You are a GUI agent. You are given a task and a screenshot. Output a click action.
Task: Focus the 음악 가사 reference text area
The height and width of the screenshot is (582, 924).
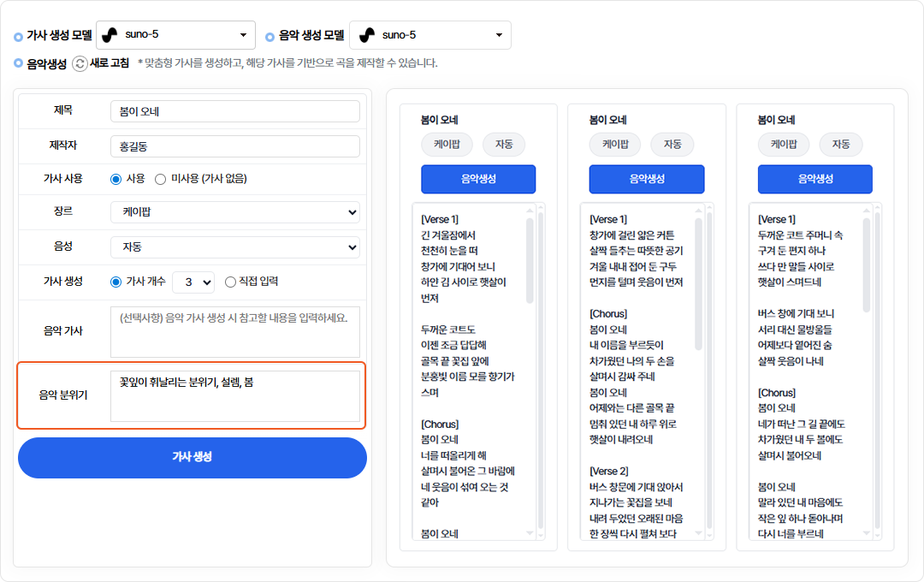coord(234,331)
